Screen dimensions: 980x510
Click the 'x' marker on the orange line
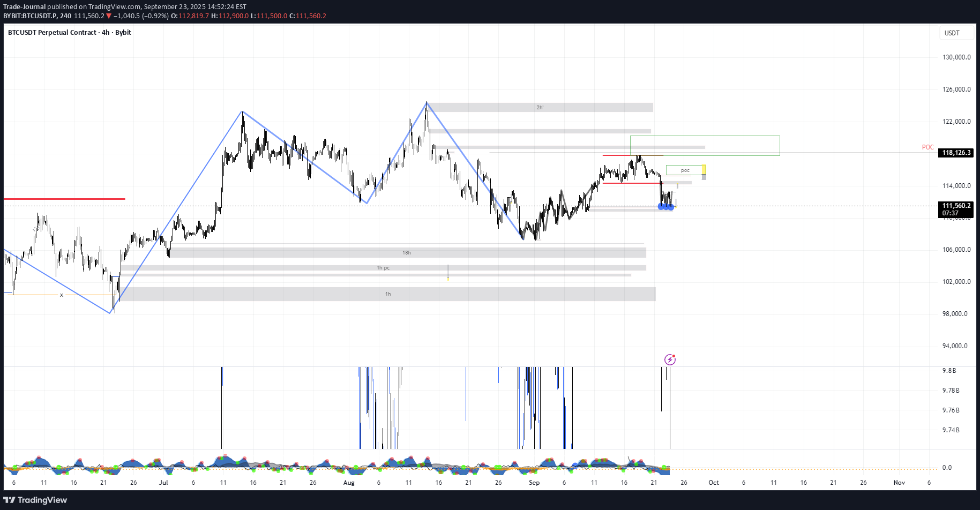coord(62,295)
